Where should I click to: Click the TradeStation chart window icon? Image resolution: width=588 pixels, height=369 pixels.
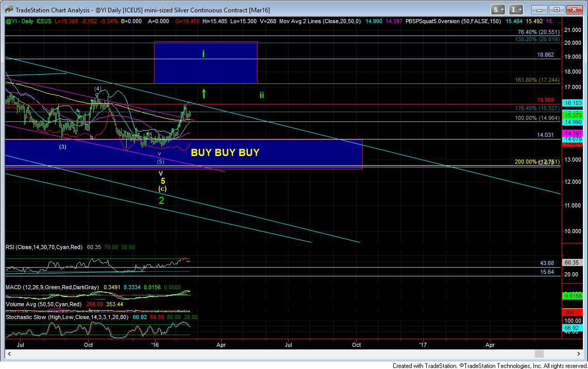9,10
